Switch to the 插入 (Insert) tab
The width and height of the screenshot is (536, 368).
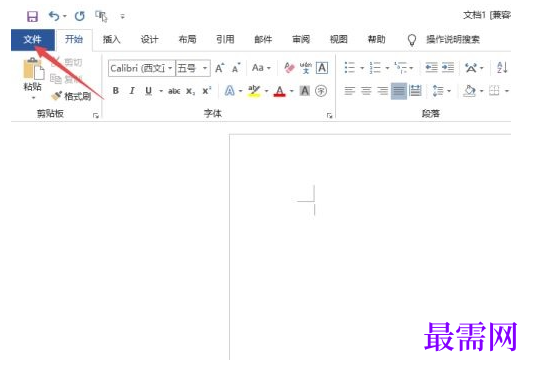[x=112, y=40]
